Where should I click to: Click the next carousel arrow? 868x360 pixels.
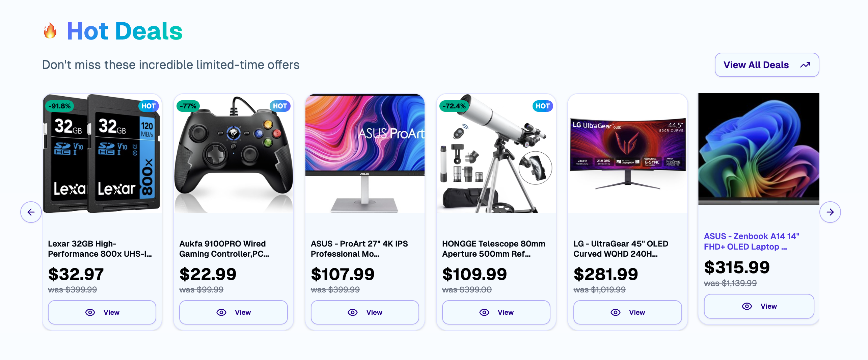pos(830,212)
